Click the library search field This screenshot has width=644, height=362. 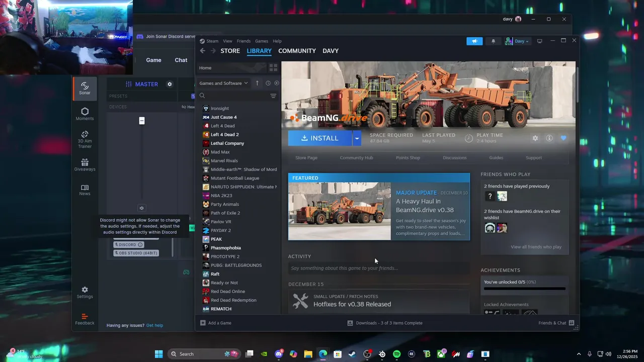234,96
